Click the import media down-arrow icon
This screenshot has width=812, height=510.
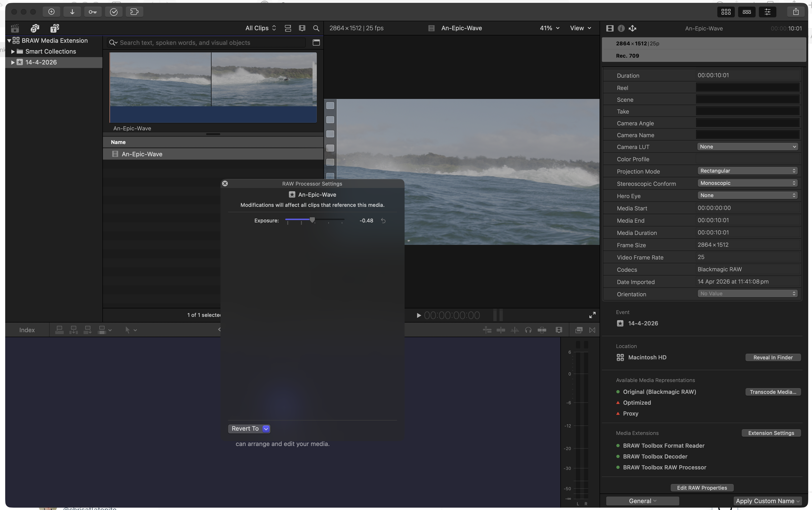click(72, 12)
